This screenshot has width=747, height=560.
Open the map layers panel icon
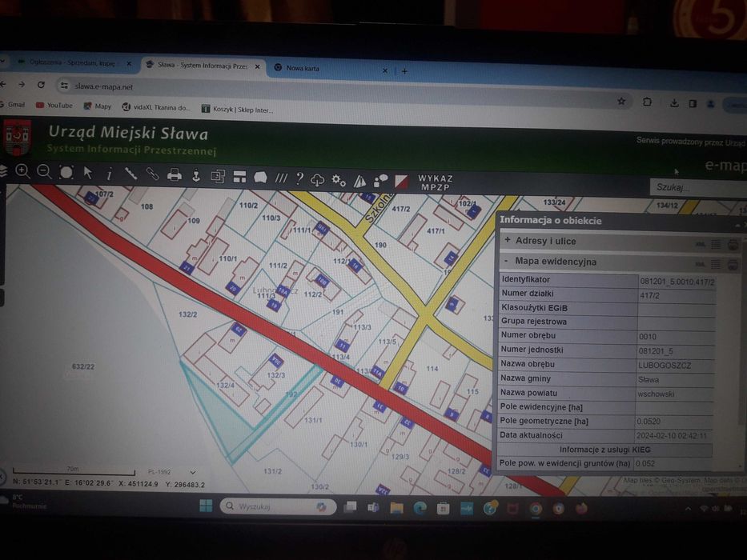click(3, 170)
